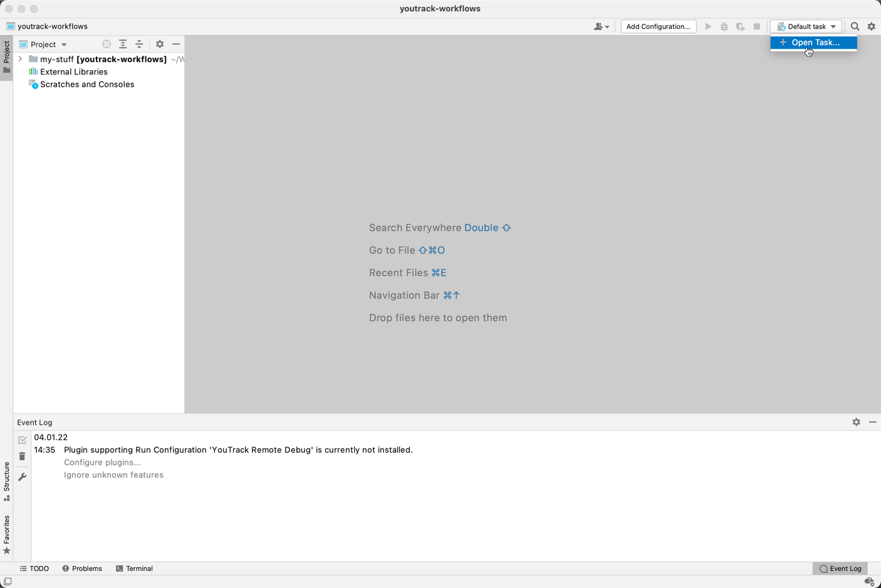Mark all events as read
This screenshot has width=881, height=588.
22,440
